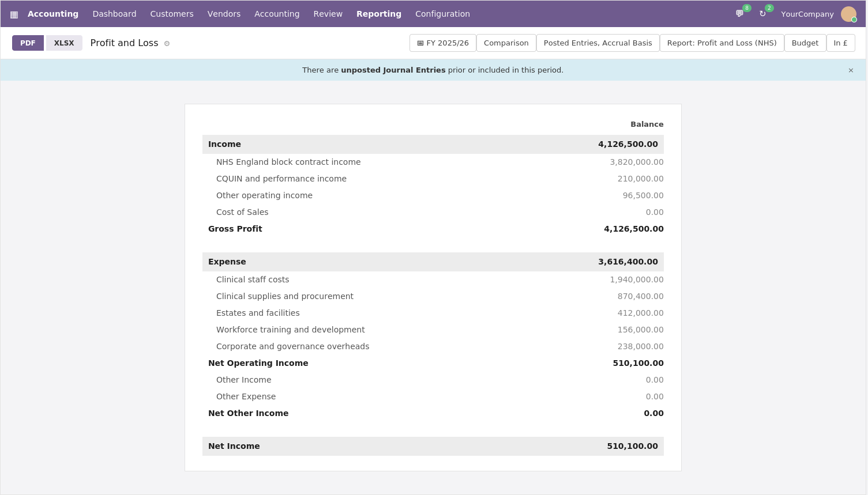Open the FY 2025/26 date selector

pyautogui.click(x=443, y=43)
